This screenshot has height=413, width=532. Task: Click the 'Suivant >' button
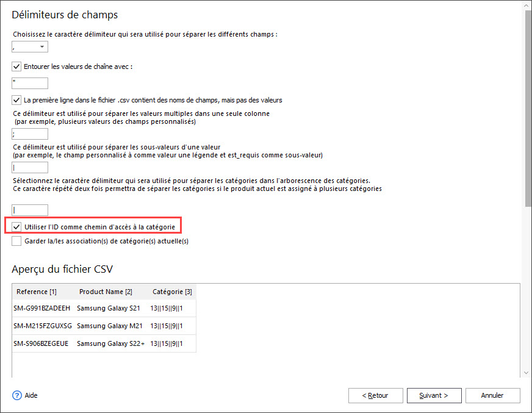click(434, 395)
